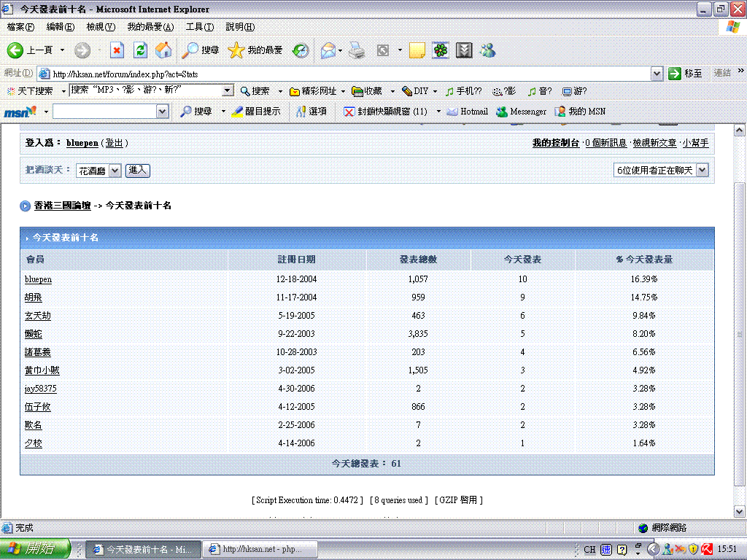Expand the MSN search field dropdown
This screenshot has height=560, width=747.
point(162,112)
